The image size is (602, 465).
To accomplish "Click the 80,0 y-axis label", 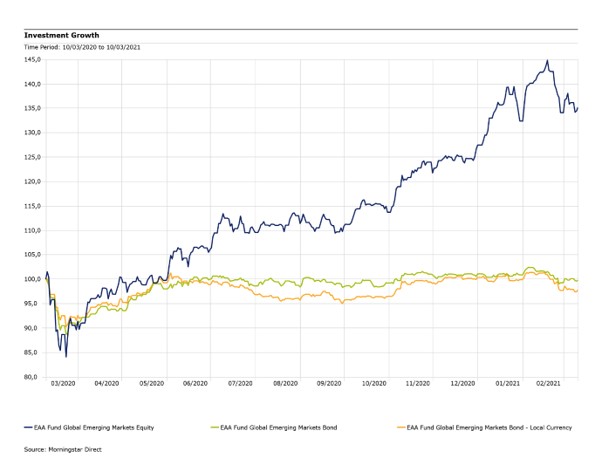I will click(33, 377).
